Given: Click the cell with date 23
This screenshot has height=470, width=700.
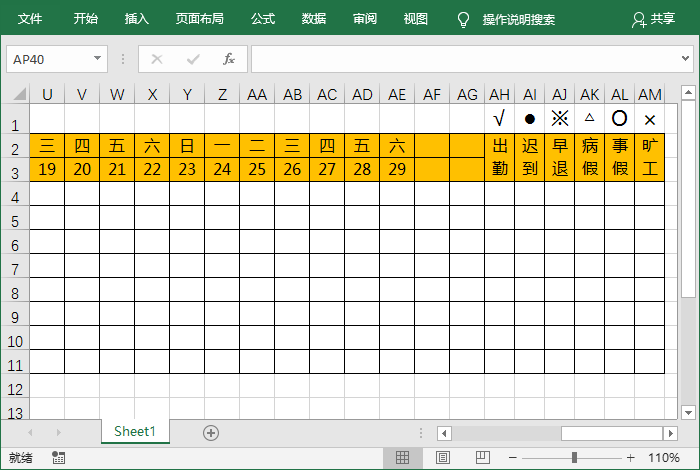Looking at the screenshot, I should pyautogui.click(x=187, y=169).
